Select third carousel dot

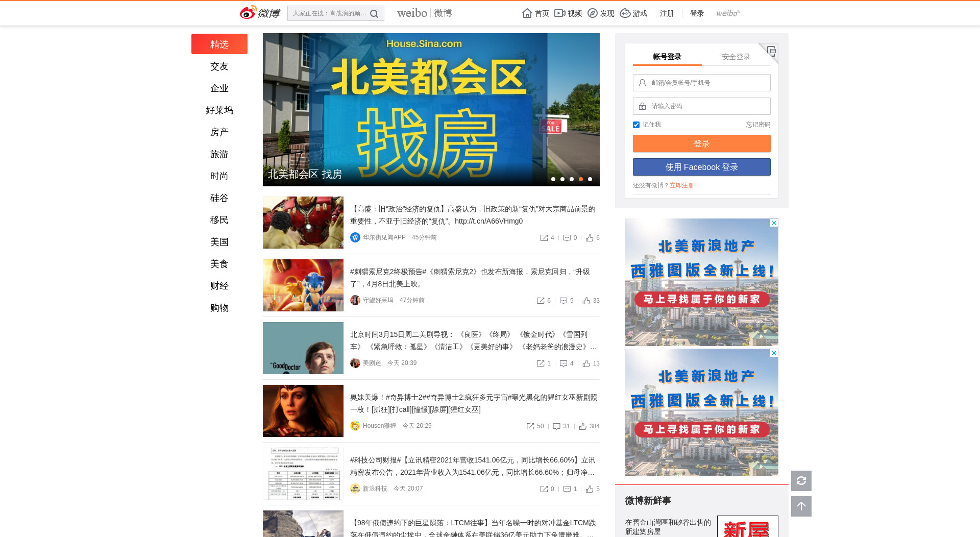572,179
